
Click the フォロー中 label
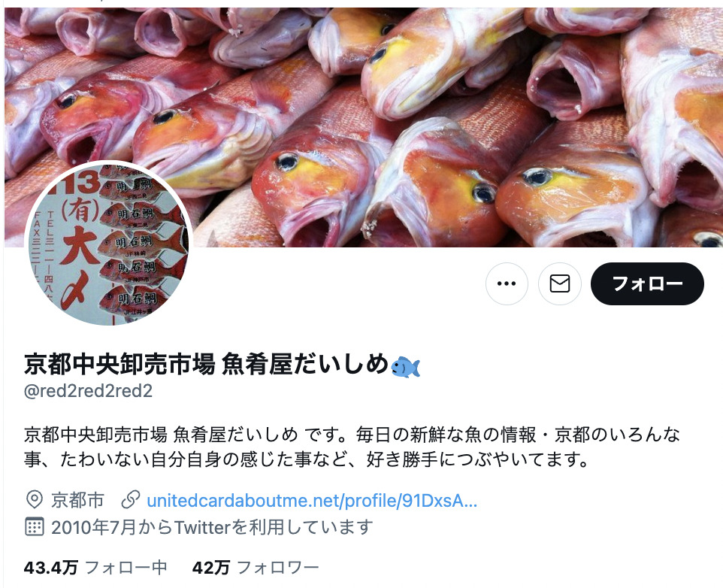(x=126, y=567)
